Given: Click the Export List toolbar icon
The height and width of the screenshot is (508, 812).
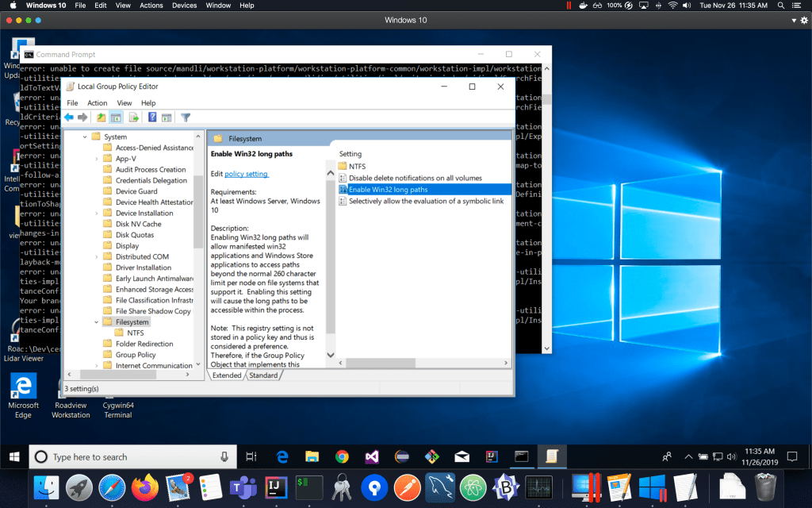Looking at the screenshot, I should (134, 117).
